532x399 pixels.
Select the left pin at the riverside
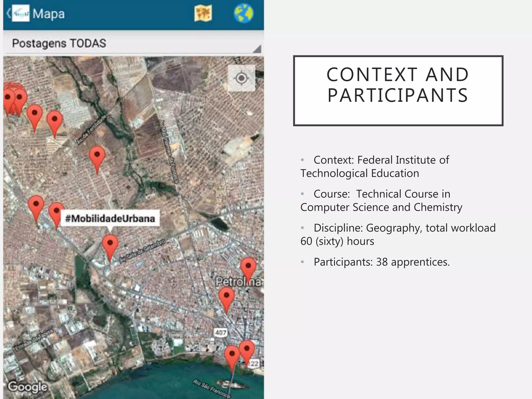(232, 356)
